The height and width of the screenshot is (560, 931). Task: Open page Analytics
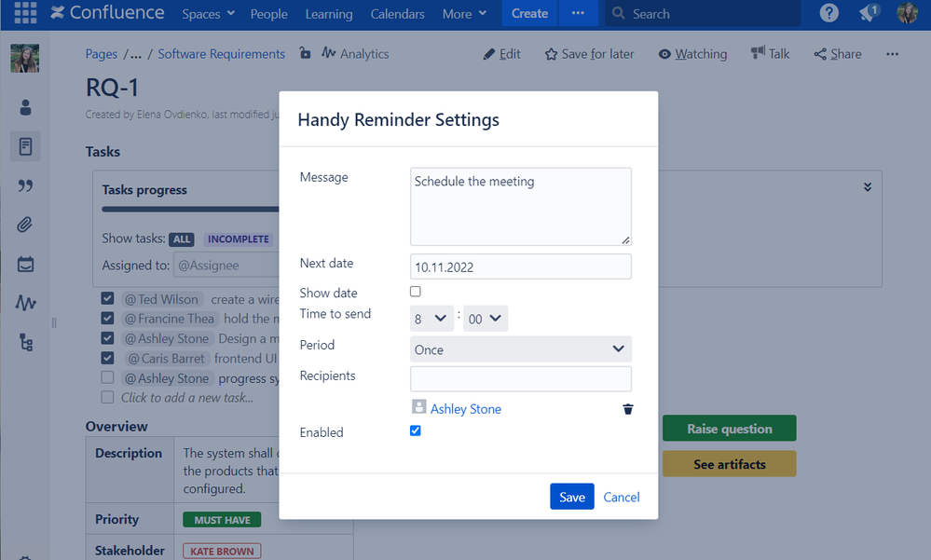[355, 53]
